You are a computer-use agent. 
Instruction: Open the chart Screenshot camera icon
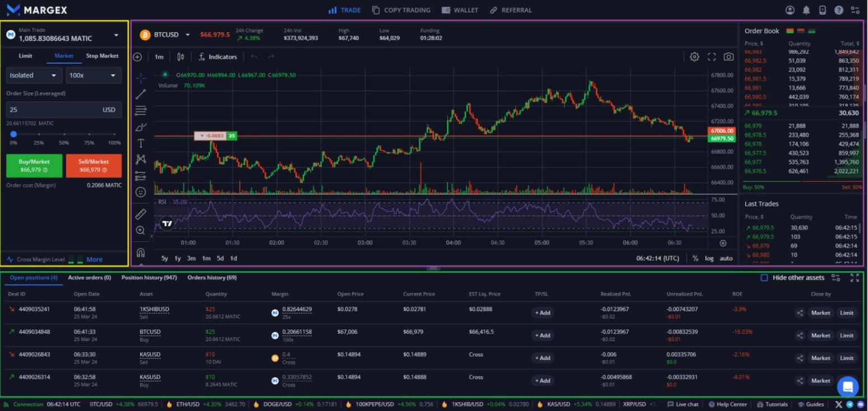pos(728,56)
